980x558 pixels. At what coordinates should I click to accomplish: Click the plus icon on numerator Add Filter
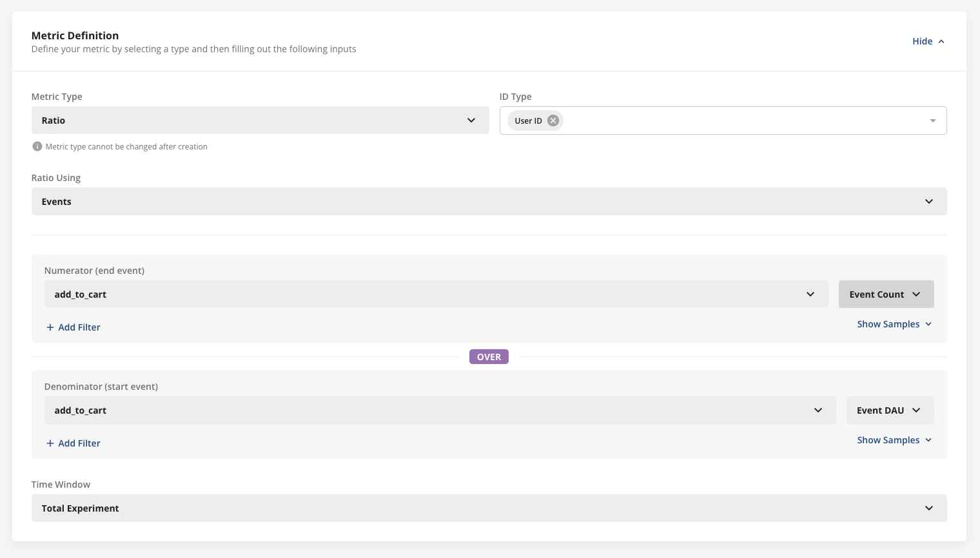(x=50, y=327)
